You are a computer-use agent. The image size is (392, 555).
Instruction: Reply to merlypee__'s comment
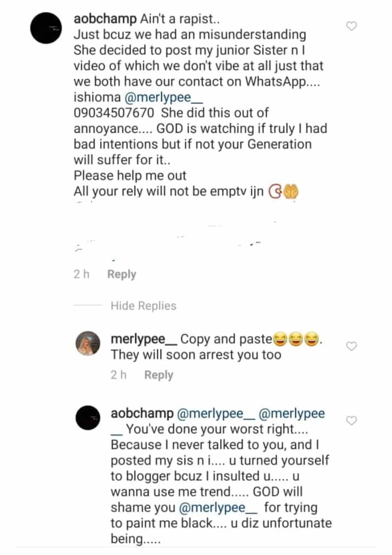click(x=159, y=375)
